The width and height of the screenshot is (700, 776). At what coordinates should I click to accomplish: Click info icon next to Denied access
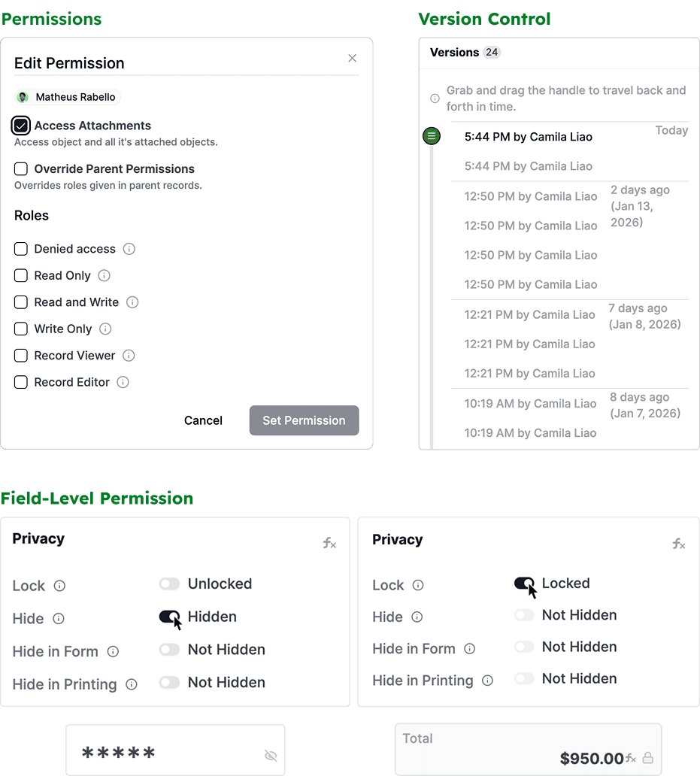click(129, 249)
